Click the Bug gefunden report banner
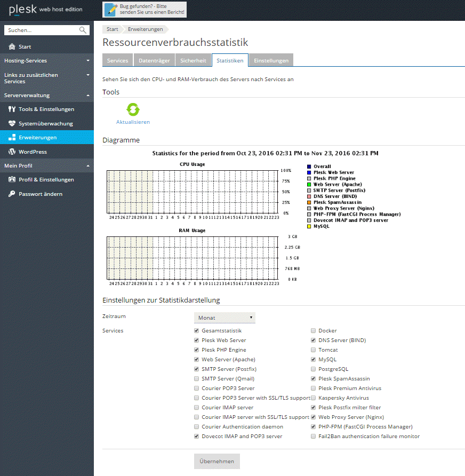465x476 pixels. (145, 10)
